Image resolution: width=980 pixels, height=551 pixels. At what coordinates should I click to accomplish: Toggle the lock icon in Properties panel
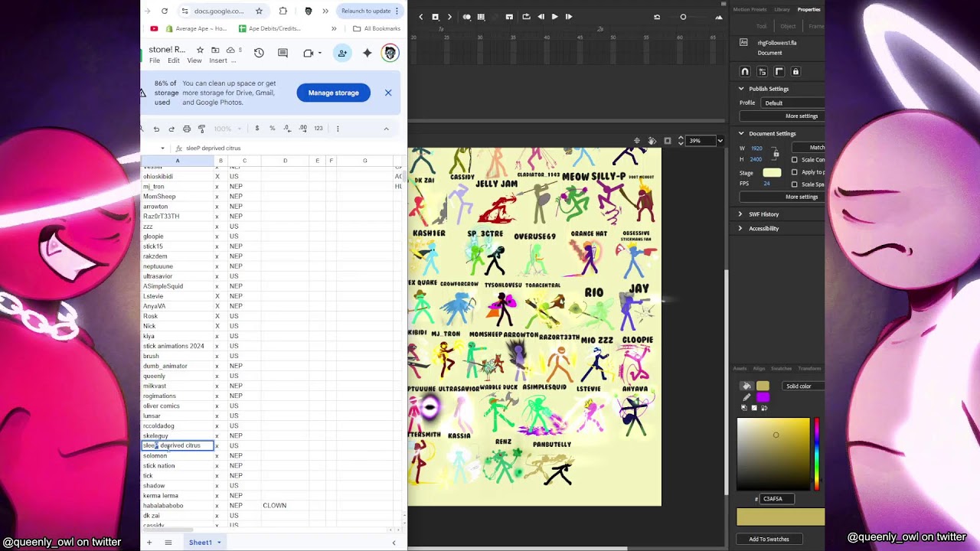795,71
